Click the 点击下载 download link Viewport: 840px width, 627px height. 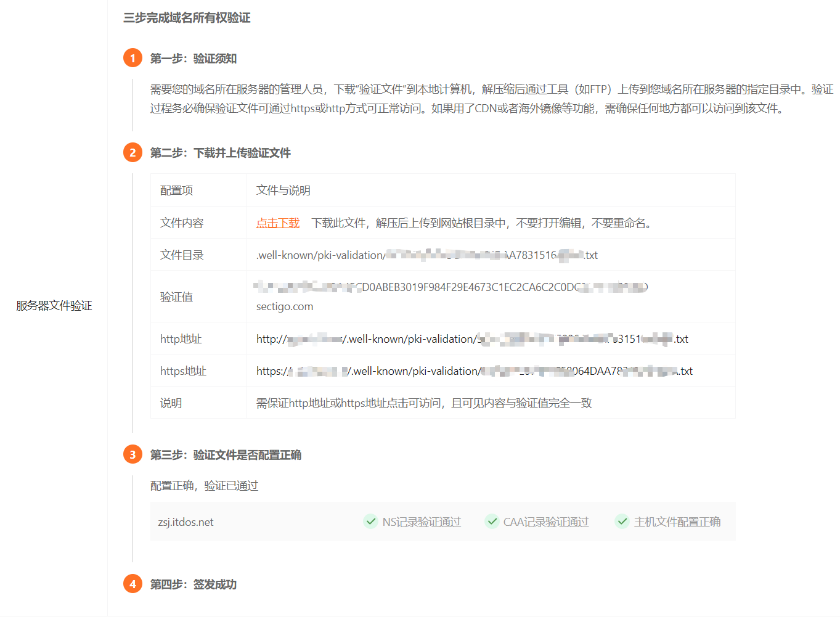pos(278,223)
